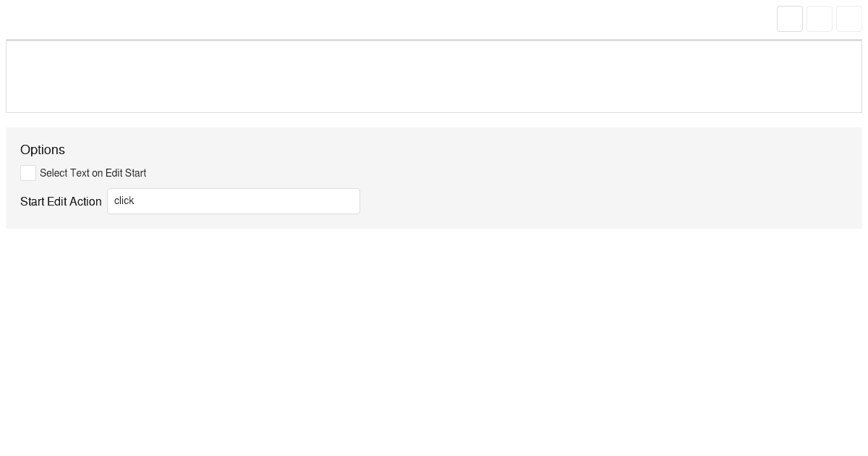
Task: Click the first blank toolbar button
Action: coord(790,19)
